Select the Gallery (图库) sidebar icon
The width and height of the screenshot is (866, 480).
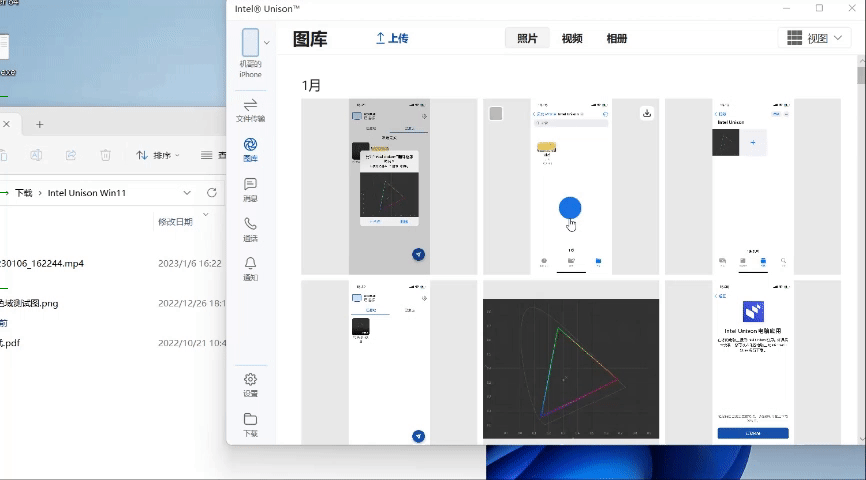tap(250, 150)
